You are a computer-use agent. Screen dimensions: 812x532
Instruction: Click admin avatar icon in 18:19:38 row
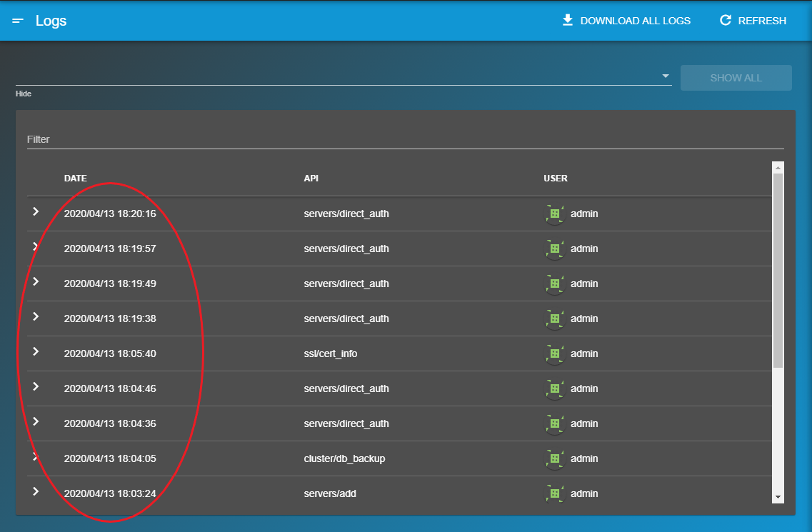point(555,318)
